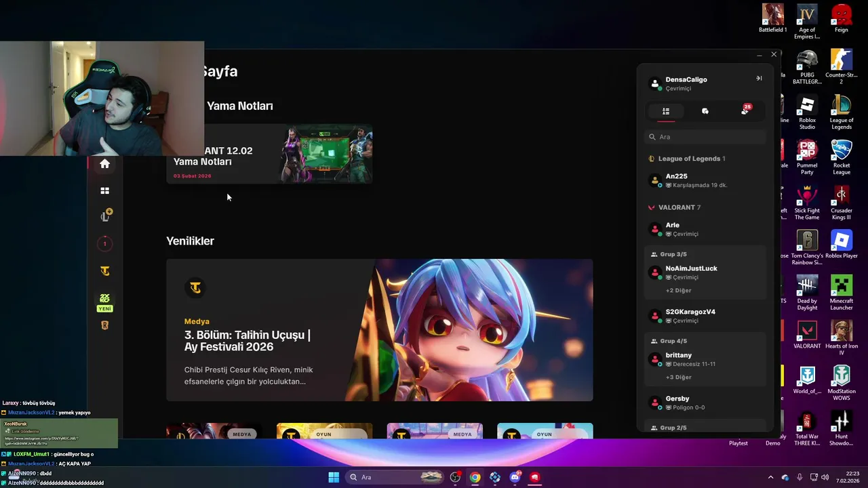Launch Hunt Showdown desktop shortcut

click(x=842, y=429)
